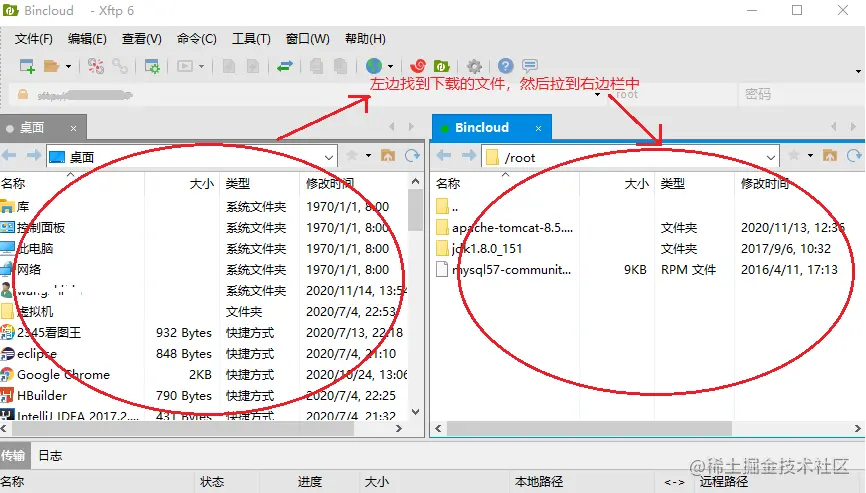Sort the remote pane by the 名称 column
Screen dimensions: 866x493
505,183
